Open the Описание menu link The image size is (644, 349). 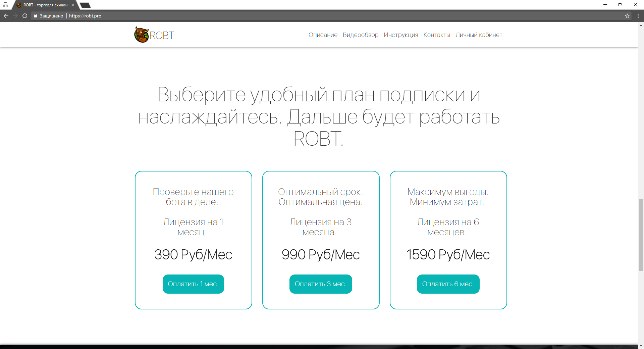323,35
